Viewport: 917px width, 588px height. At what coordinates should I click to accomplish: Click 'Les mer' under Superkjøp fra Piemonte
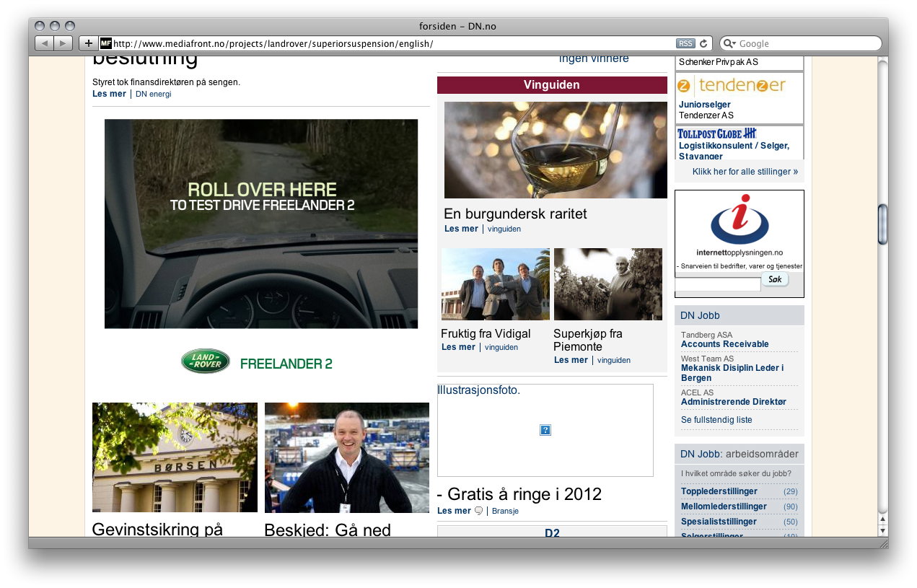(571, 360)
